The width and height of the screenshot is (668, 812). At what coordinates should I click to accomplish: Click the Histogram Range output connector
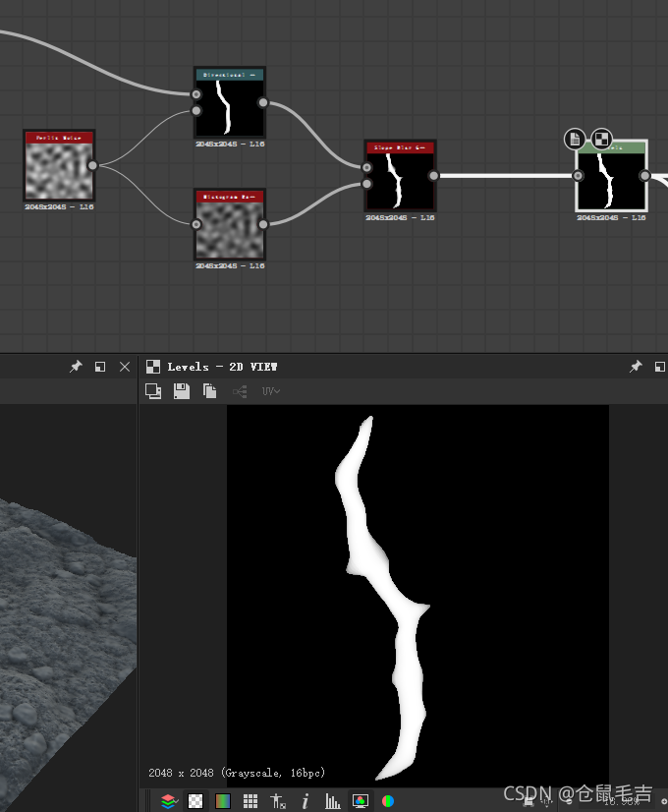click(x=263, y=224)
